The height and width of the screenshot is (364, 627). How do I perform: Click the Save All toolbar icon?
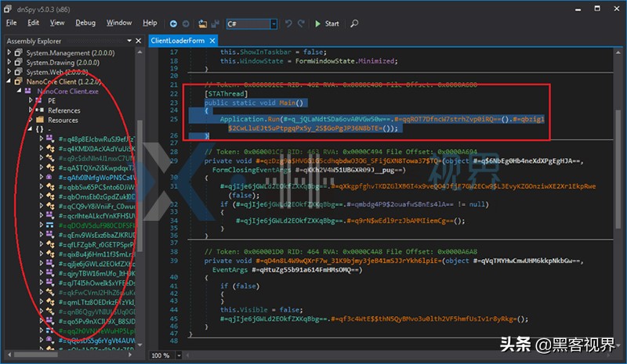216,23
